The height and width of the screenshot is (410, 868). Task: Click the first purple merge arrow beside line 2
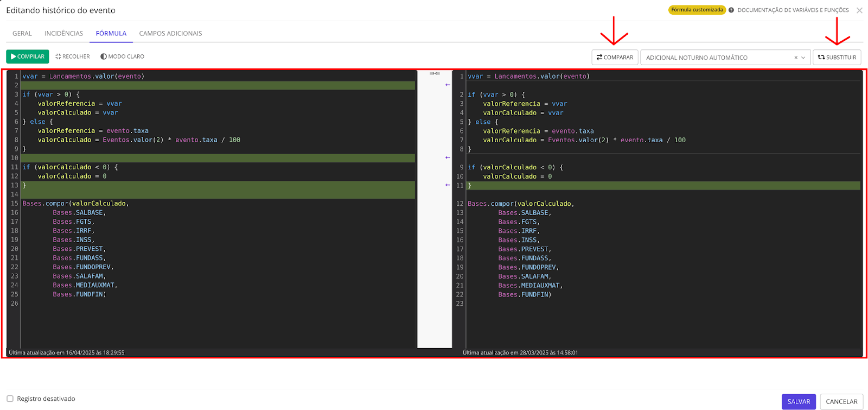click(x=448, y=85)
